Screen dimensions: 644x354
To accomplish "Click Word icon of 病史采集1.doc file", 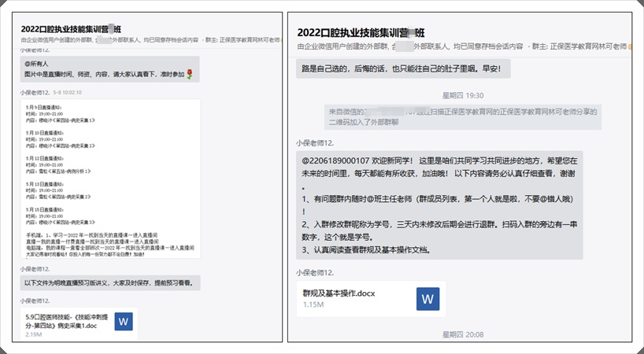I will point(124,321).
